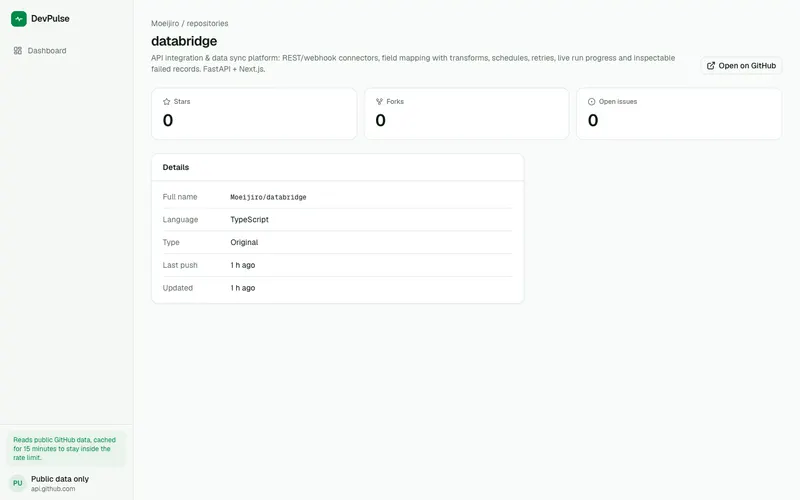
Task: Click the Original type value
Action: tap(244, 242)
